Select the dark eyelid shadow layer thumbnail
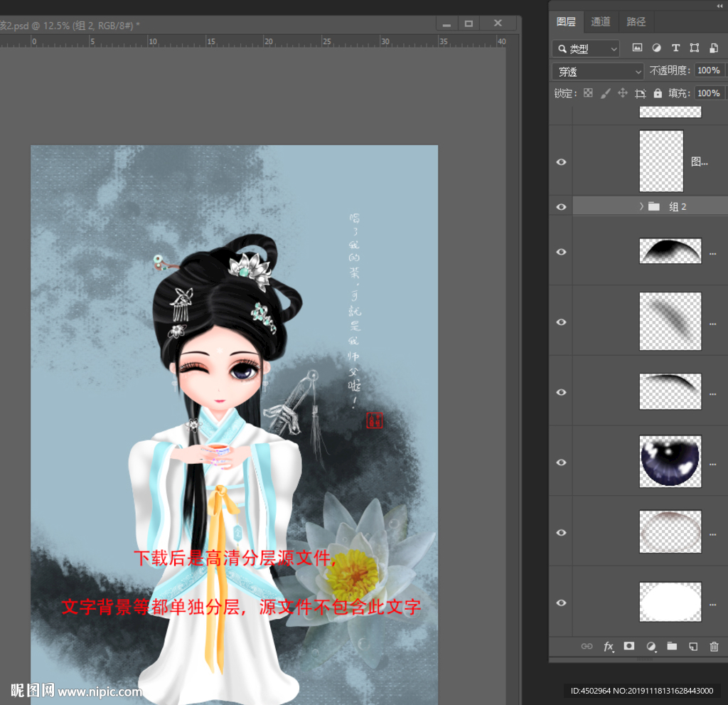The width and height of the screenshot is (728, 705). tap(670, 251)
